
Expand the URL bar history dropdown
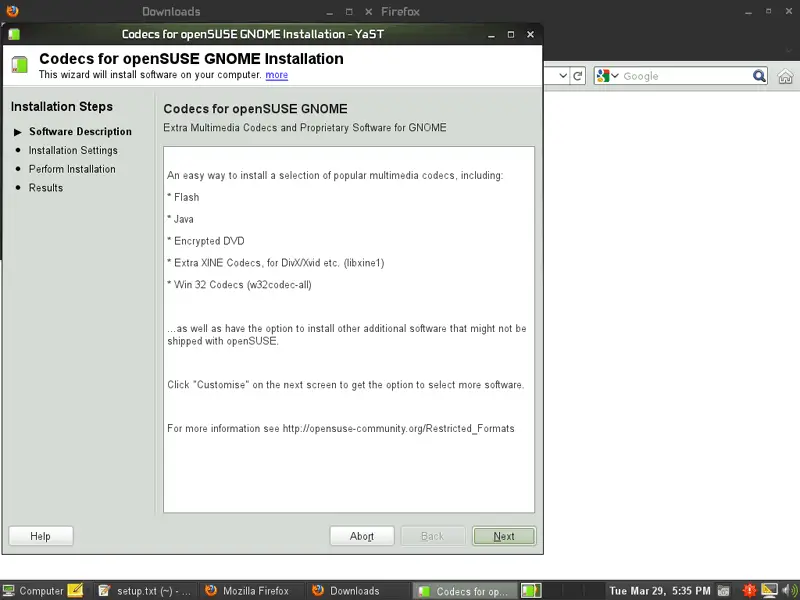tap(563, 76)
